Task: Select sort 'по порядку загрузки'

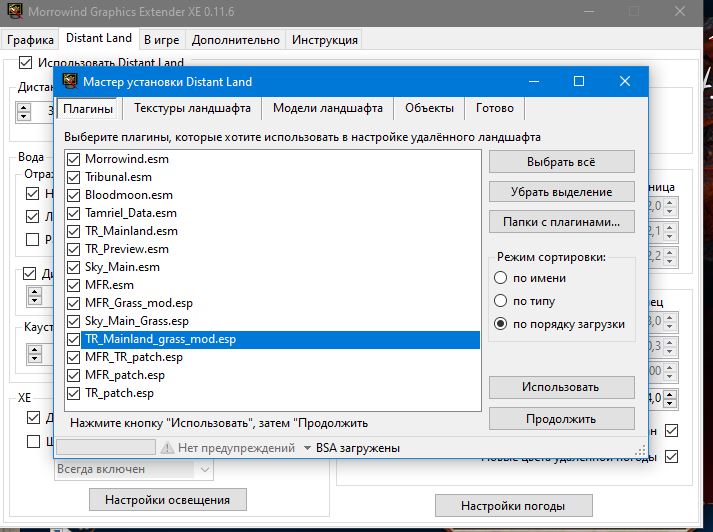Action: [x=500, y=324]
